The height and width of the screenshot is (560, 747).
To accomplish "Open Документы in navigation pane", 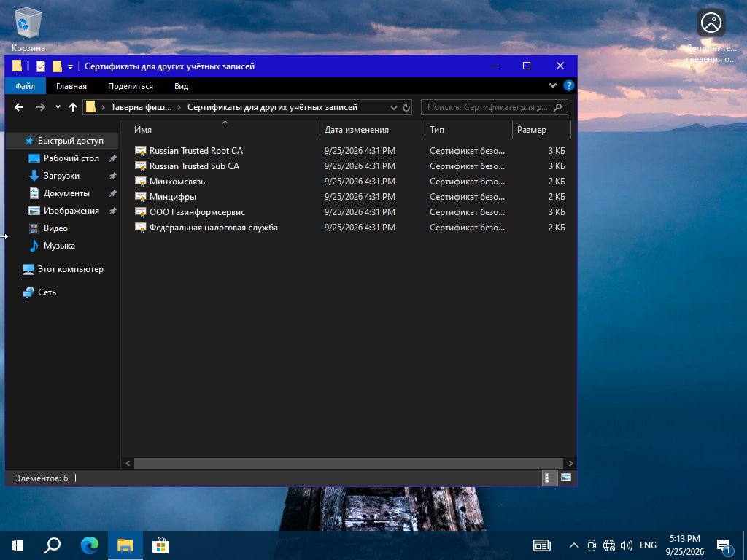I will [66, 193].
